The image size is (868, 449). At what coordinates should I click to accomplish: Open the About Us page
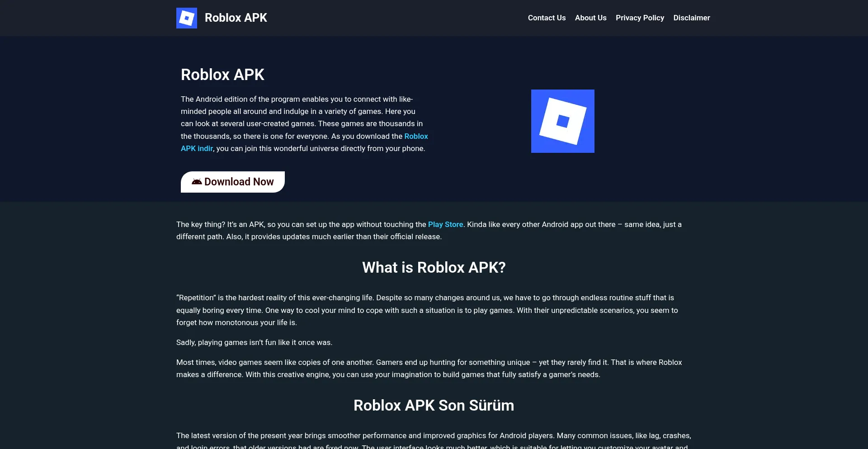pos(590,18)
